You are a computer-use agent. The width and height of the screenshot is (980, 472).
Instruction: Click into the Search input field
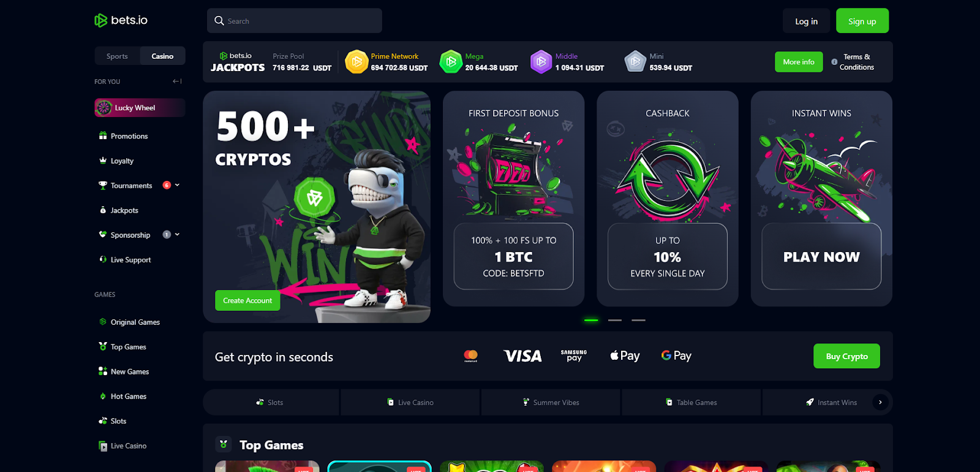click(295, 21)
